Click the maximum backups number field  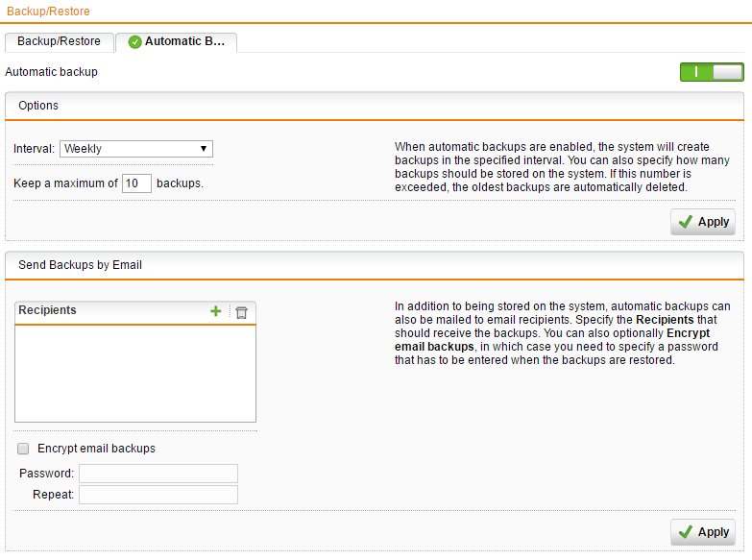tap(136, 183)
